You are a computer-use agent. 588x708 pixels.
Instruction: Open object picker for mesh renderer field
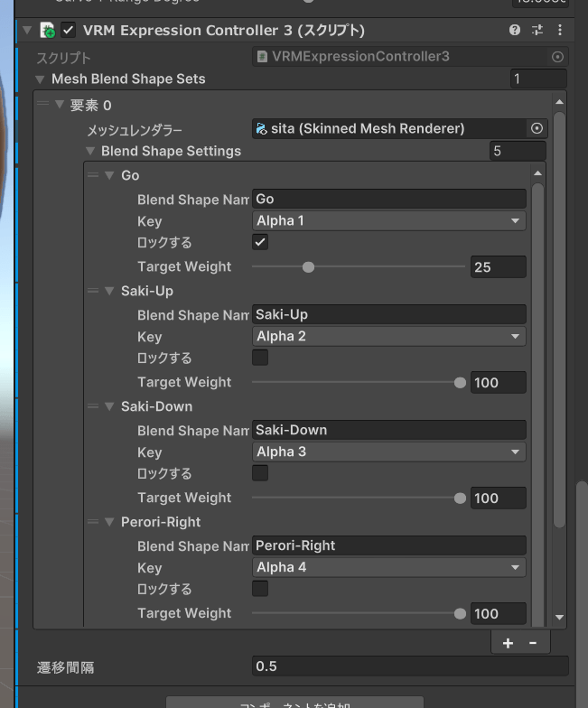[x=537, y=128]
